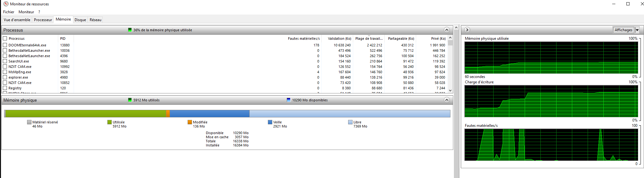This screenshot has width=644, height=178.
Task: Tick the checkbox for BethesdaNetLauncher.exe PID 10036
Action: (5, 50)
